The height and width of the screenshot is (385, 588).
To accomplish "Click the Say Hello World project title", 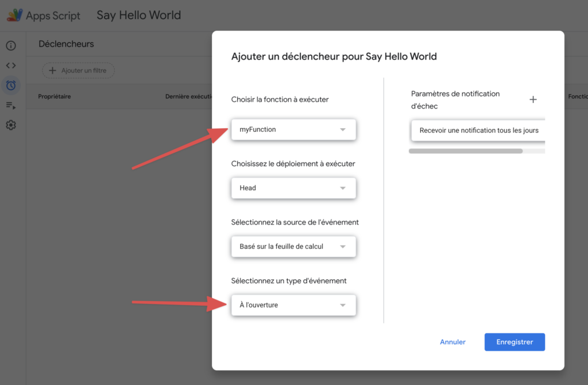I will pyautogui.click(x=138, y=16).
